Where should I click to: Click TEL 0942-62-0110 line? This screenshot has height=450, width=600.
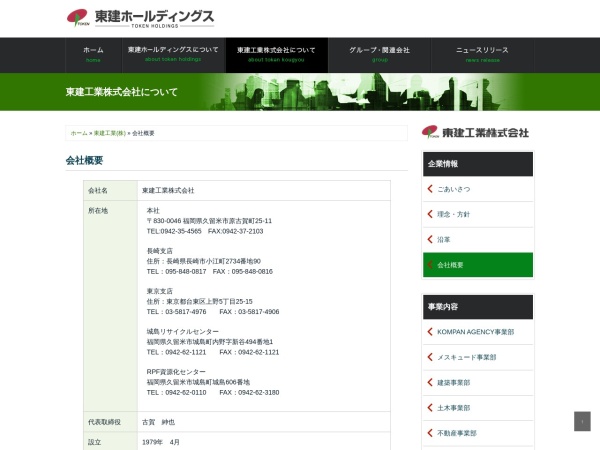click(x=213, y=392)
